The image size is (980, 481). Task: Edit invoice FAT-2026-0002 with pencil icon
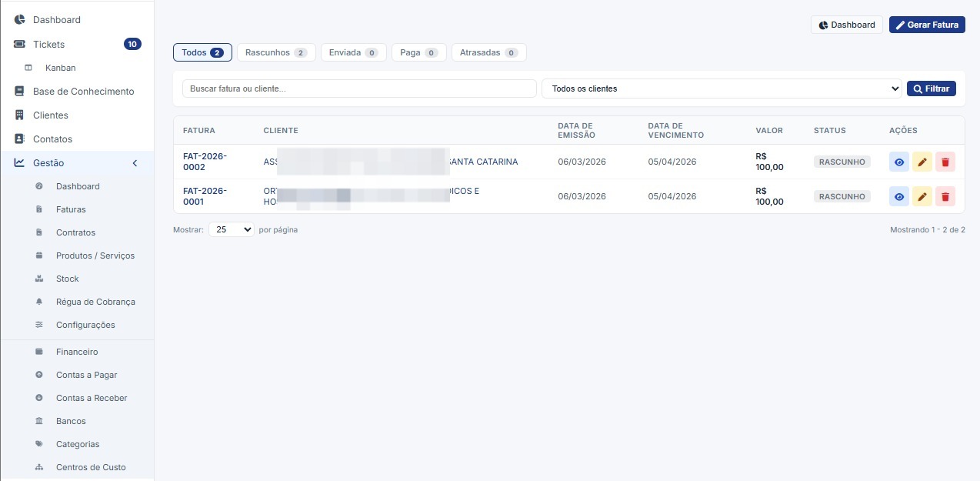(922, 162)
